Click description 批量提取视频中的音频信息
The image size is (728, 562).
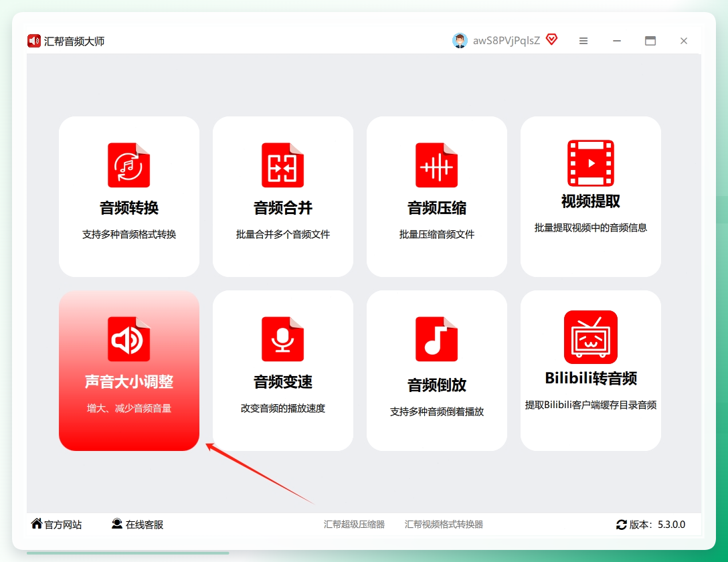[591, 227]
